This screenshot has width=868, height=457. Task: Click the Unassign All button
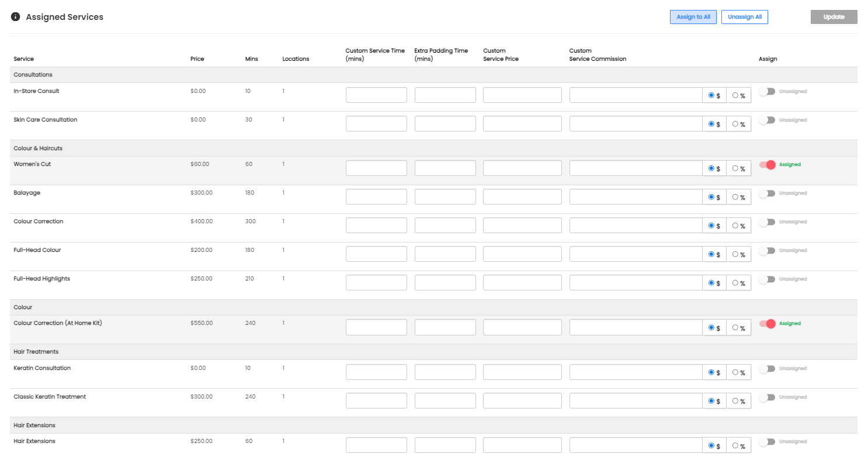click(745, 17)
